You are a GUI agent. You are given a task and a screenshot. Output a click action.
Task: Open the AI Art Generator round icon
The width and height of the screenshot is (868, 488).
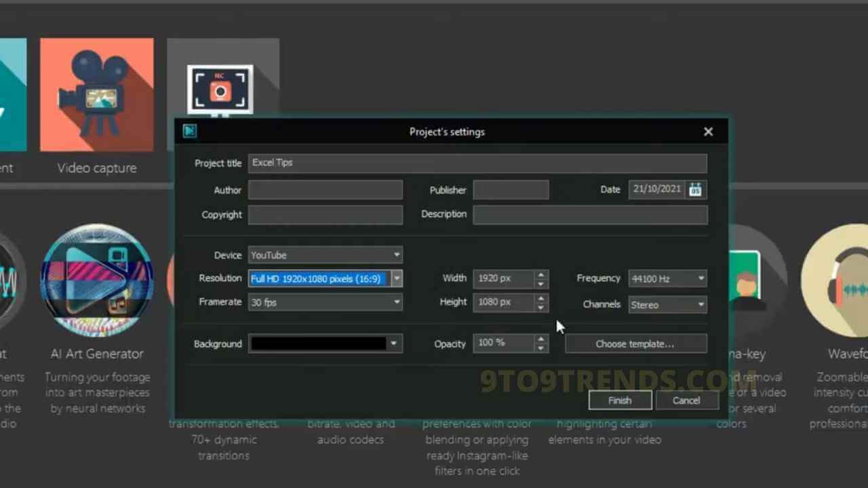97,281
